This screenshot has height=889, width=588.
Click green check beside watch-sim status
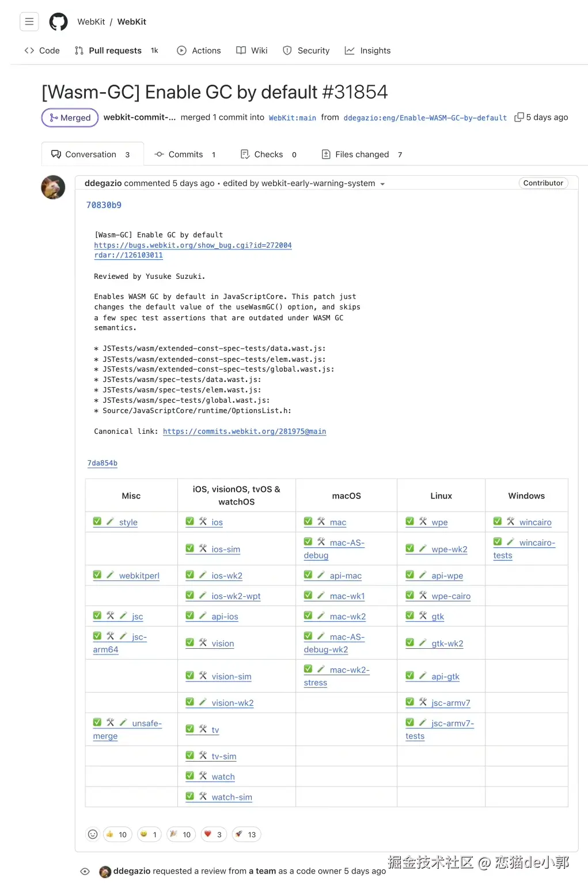tap(190, 796)
